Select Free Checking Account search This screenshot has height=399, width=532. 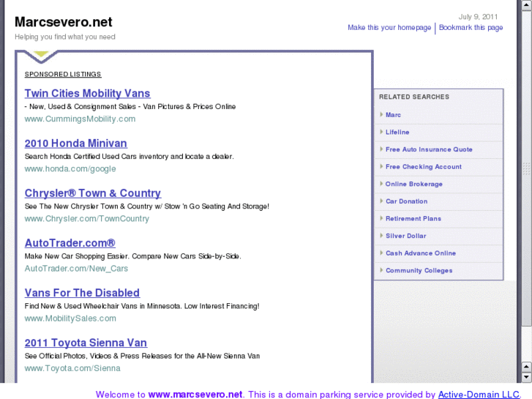pyautogui.click(x=424, y=167)
